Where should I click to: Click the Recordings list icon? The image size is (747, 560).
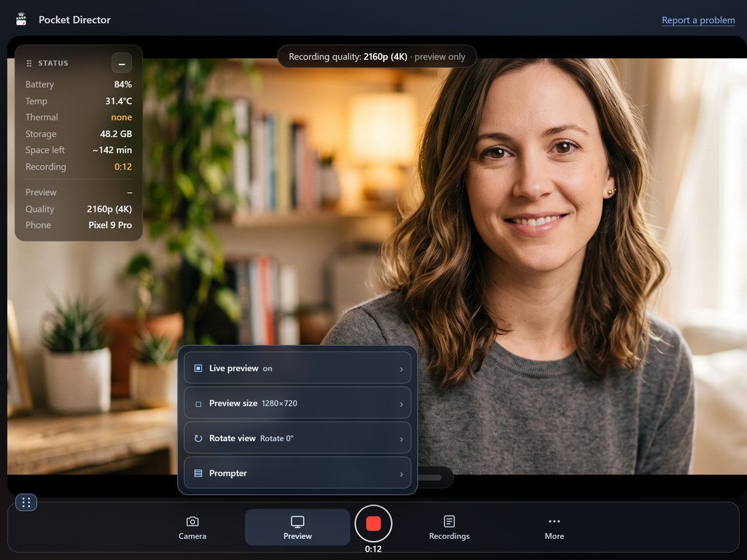click(x=449, y=521)
